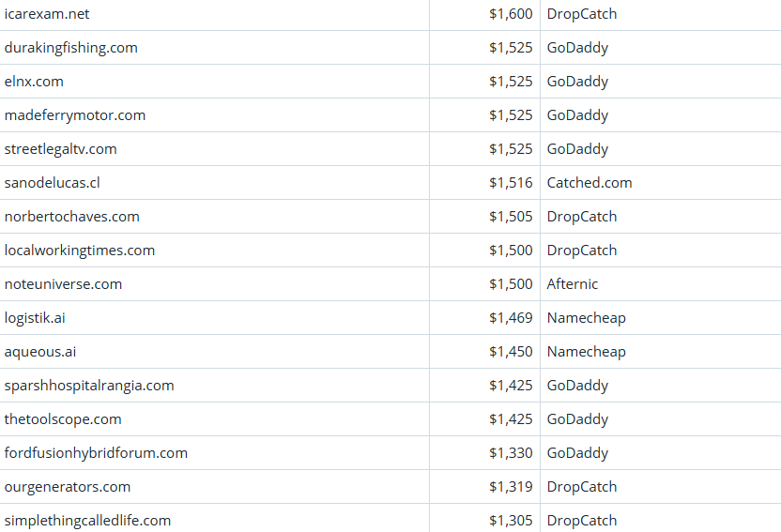Open the ourgenerators.com domain link
Screen dimensions: 781x532
[x=68, y=487]
